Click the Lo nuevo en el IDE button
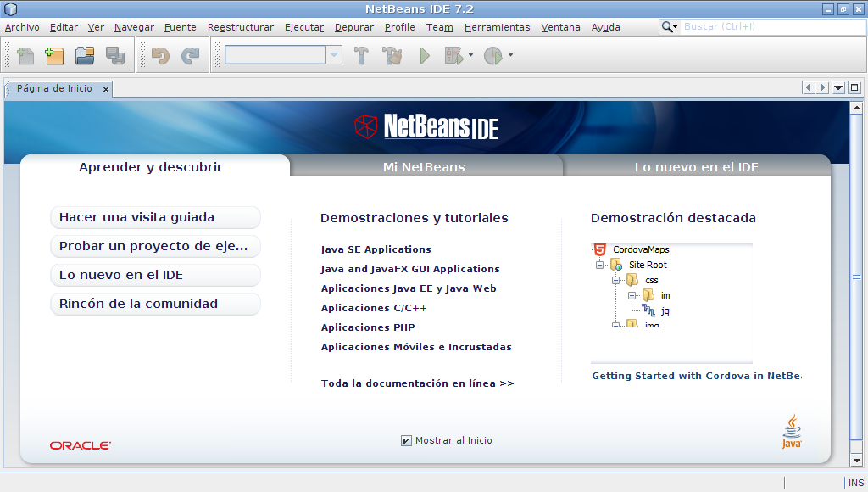868x492 pixels. click(156, 275)
